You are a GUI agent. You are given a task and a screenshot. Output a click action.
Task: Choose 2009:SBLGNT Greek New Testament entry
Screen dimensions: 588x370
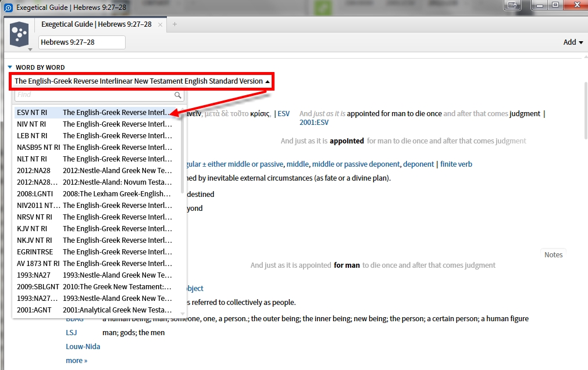coord(94,286)
